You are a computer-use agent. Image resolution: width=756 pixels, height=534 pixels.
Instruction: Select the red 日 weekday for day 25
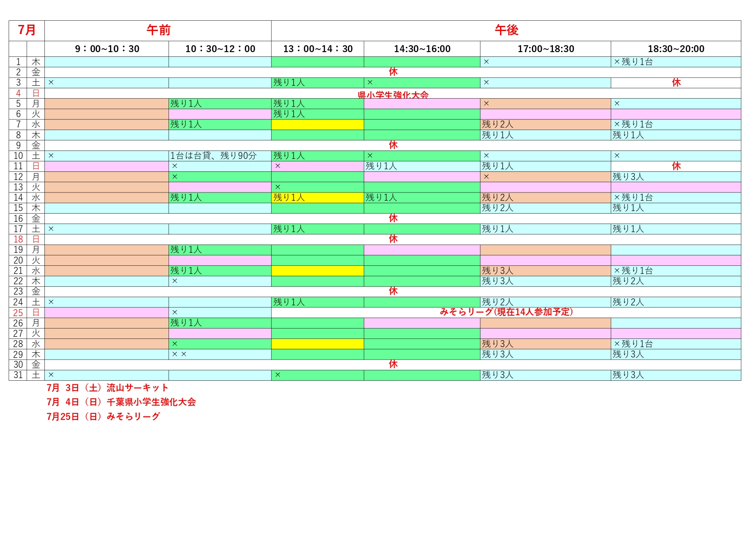(x=36, y=313)
